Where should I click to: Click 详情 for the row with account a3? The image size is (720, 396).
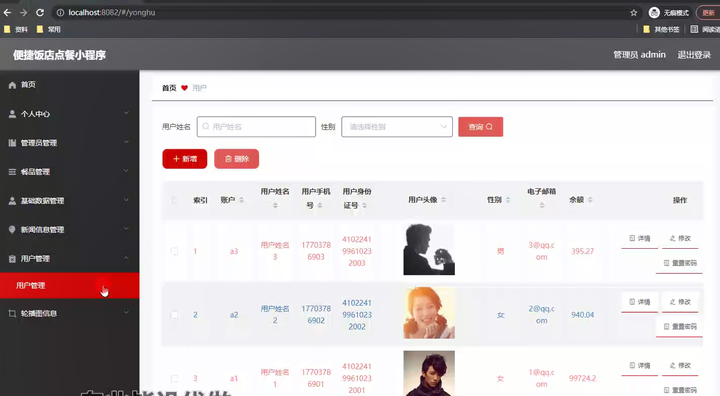640,238
